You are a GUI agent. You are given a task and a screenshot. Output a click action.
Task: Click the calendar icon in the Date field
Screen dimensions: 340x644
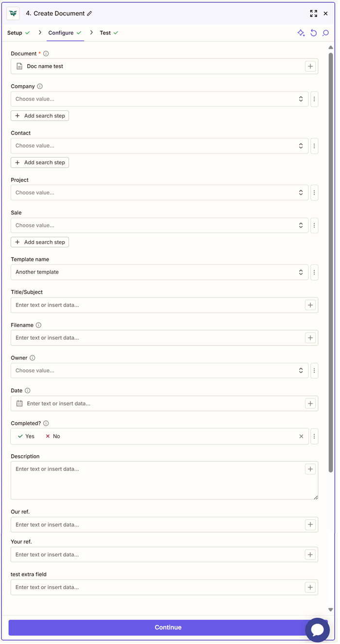(x=18, y=403)
